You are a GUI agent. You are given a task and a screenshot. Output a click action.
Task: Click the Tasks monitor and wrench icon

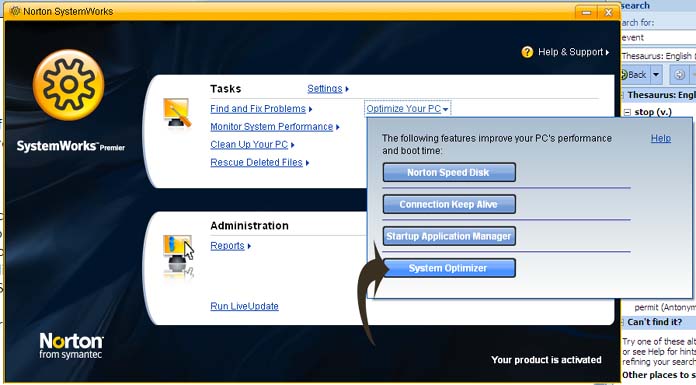(x=177, y=112)
